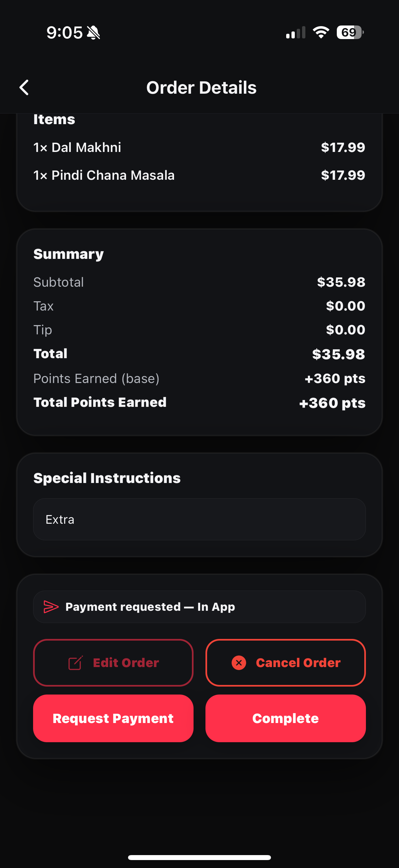Tap the cellular signal bars
Screen dimensions: 399x868
[296, 33]
